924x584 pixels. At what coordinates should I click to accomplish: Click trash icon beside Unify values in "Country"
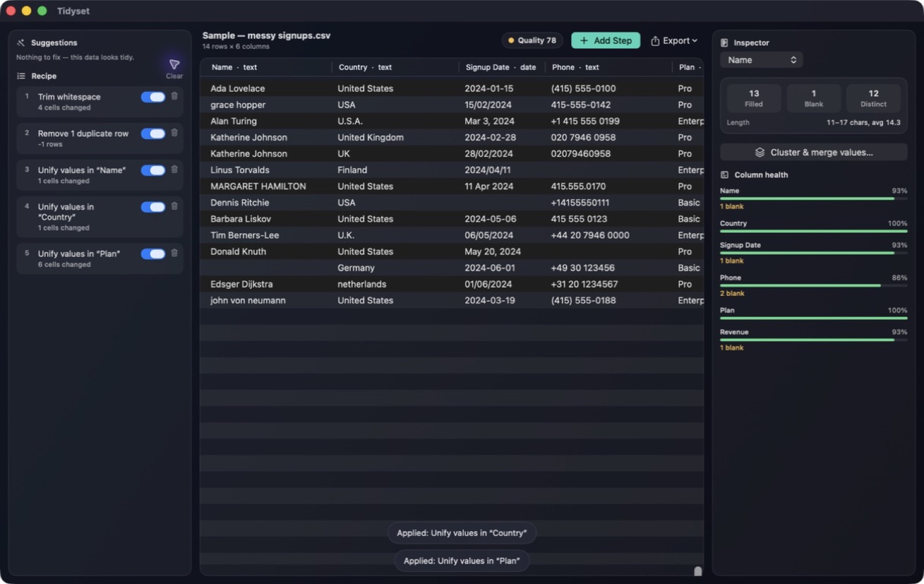[x=174, y=206]
